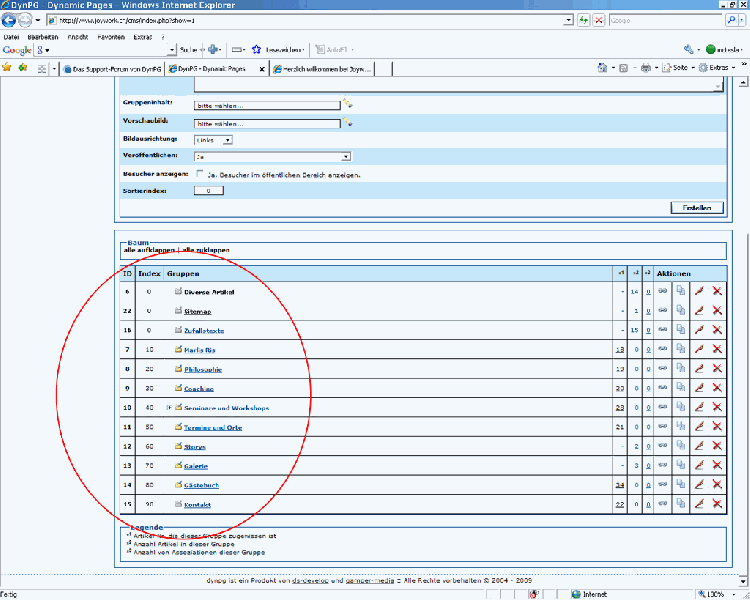
Task: Delete the Sitemap group via red X
Action: [x=717, y=311]
